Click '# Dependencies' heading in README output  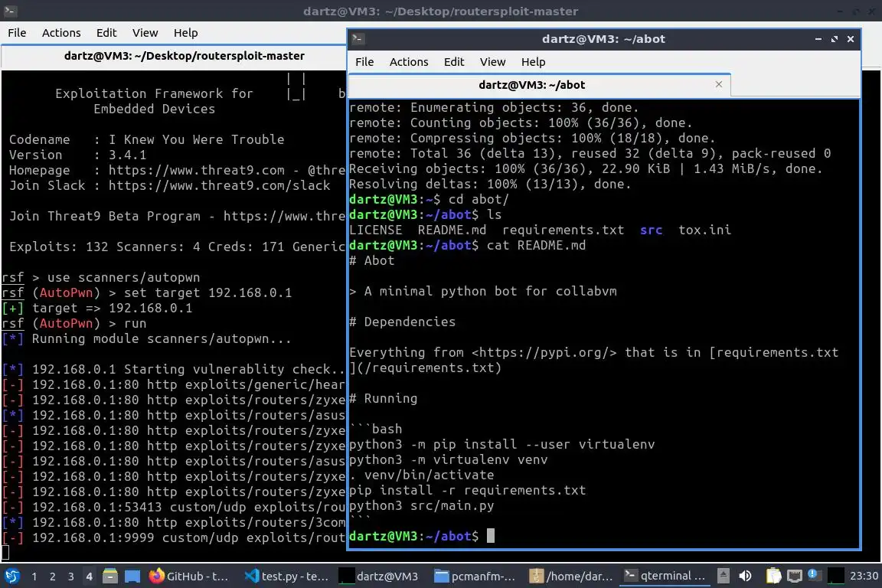[402, 322]
